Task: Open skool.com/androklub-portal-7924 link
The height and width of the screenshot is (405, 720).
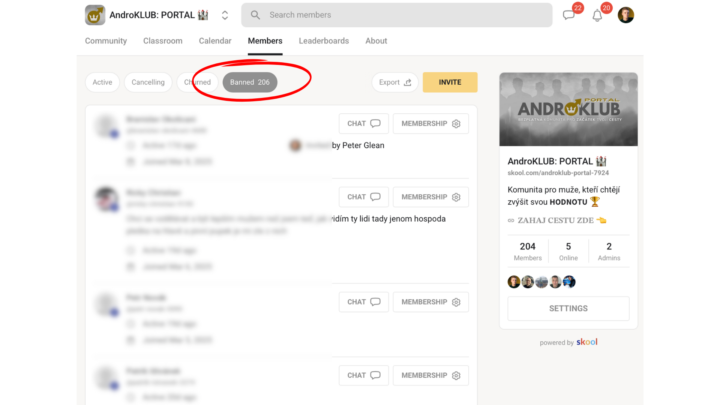Action: click(558, 173)
